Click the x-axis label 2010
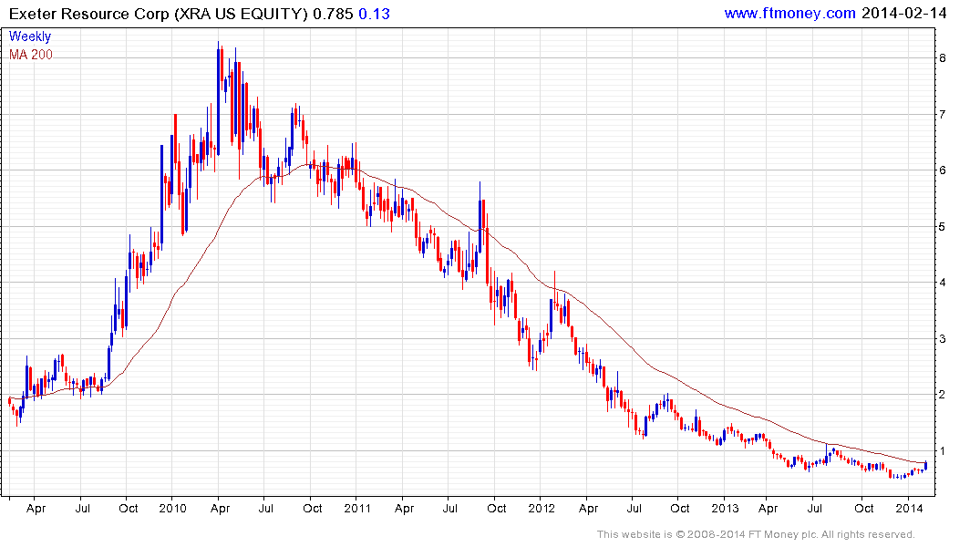Screen dimensions: 980x547 coord(172,508)
